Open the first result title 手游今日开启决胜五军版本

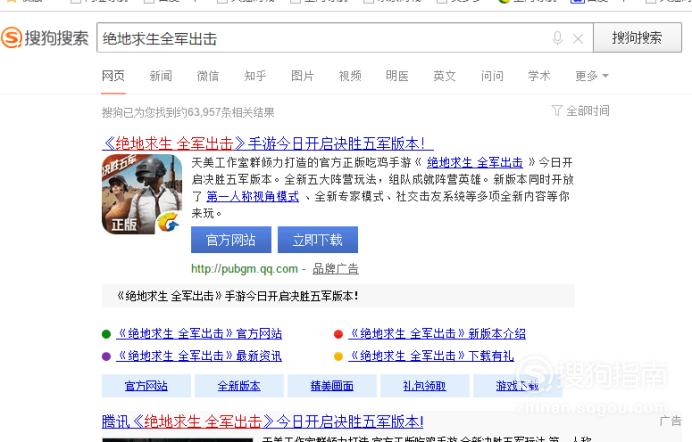tap(267, 143)
